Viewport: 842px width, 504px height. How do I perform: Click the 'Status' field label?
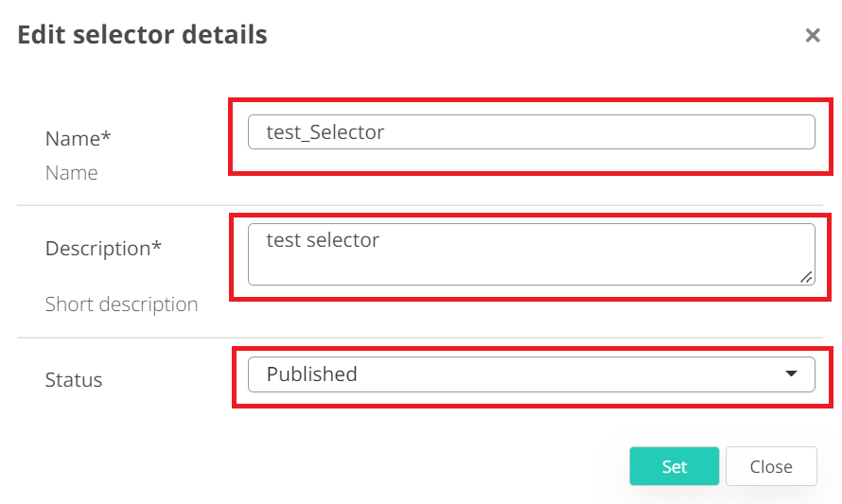coord(74,380)
